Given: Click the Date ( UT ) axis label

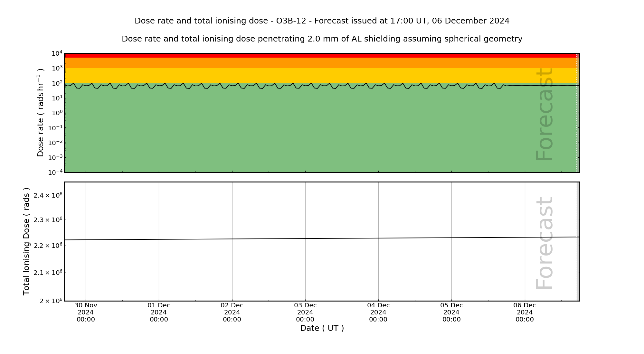Looking at the screenshot, I should pyautogui.click(x=322, y=328).
